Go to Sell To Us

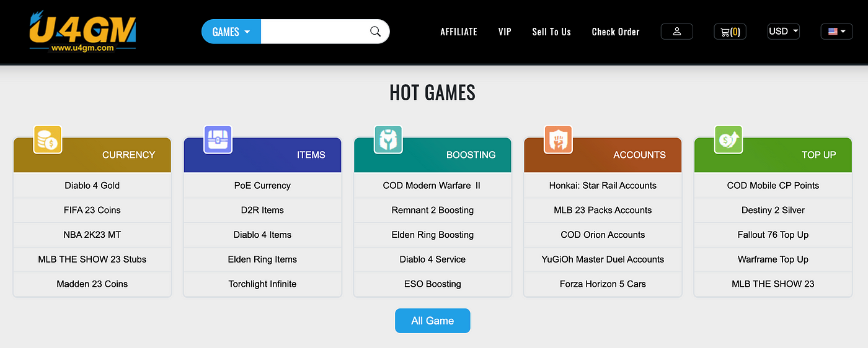(x=551, y=32)
